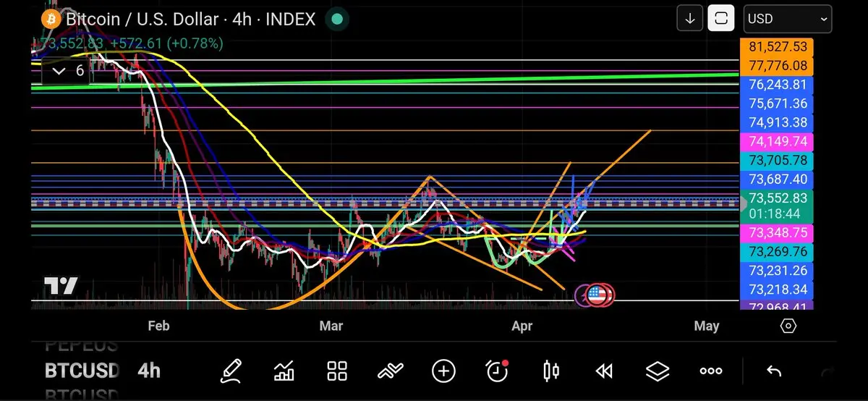Click the Feb date on the time axis
The height and width of the screenshot is (401, 868).
(x=158, y=326)
